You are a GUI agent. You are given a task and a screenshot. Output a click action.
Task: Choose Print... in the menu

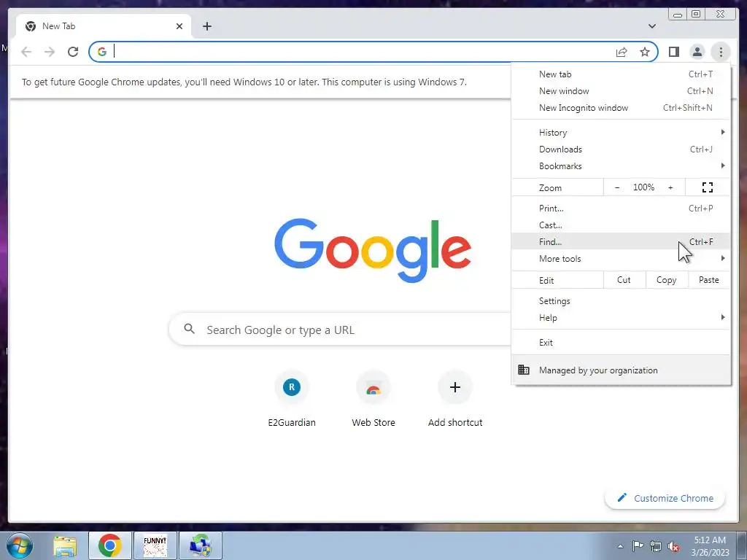click(x=621, y=208)
